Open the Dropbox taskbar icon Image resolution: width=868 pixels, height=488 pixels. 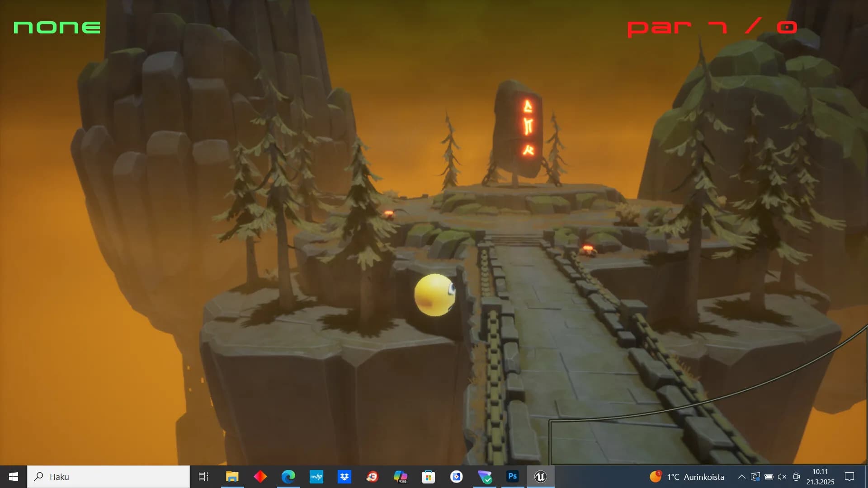[x=344, y=477]
